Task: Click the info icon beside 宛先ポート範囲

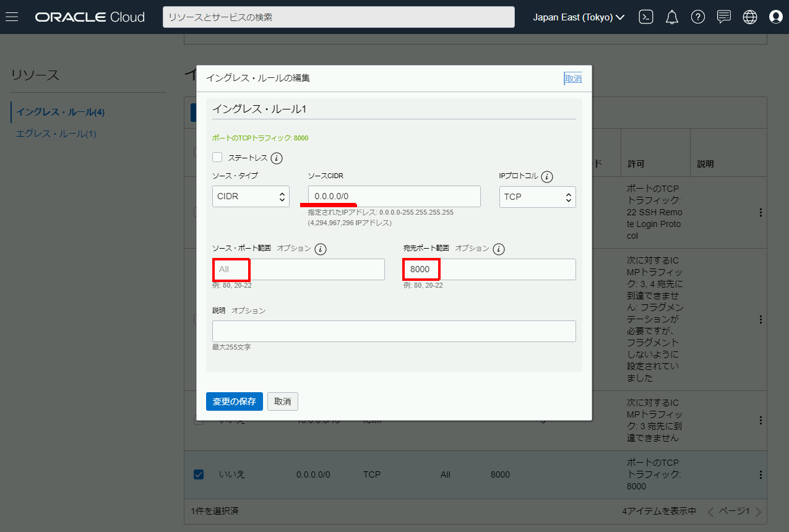Action: pyautogui.click(x=499, y=249)
